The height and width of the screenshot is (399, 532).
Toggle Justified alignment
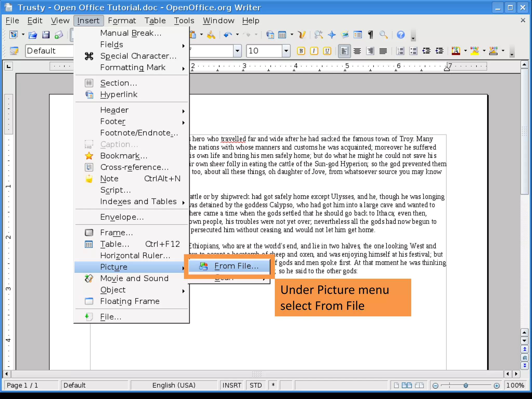tap(383, 51)
